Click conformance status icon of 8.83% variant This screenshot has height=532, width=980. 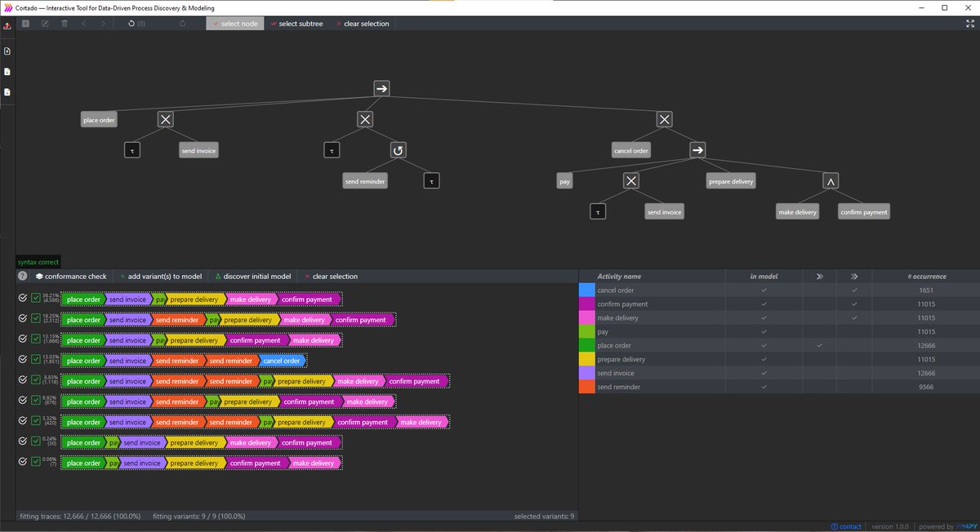point(23,380)
